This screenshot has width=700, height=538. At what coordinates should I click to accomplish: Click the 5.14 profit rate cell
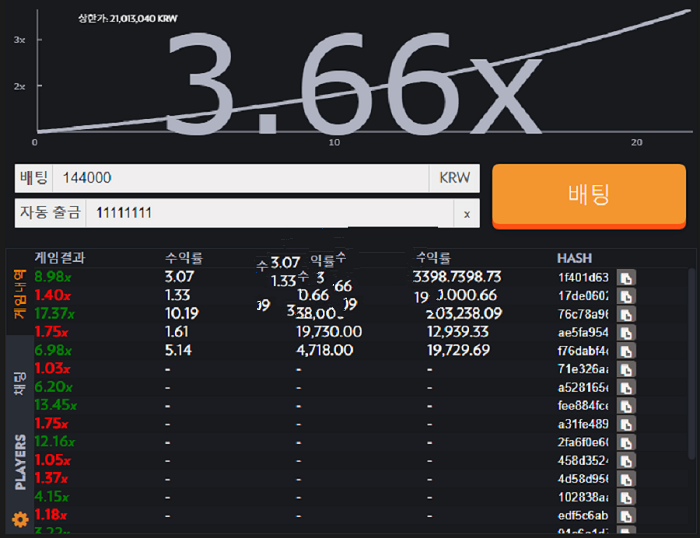coord(178,350)
